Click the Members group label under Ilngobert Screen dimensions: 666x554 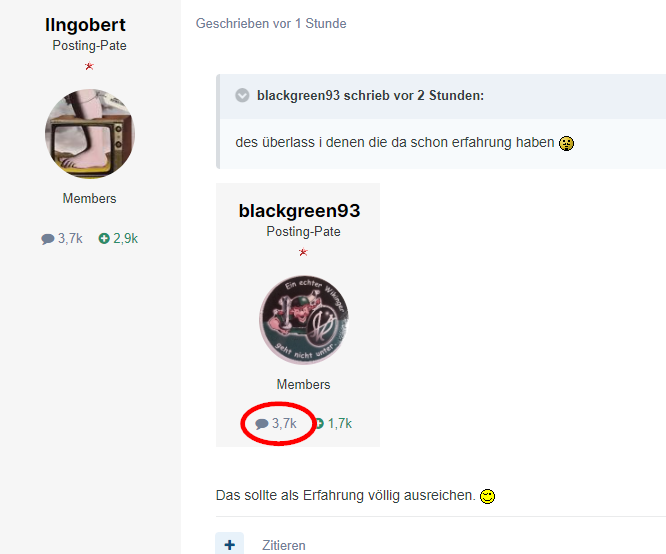point(90,198)
